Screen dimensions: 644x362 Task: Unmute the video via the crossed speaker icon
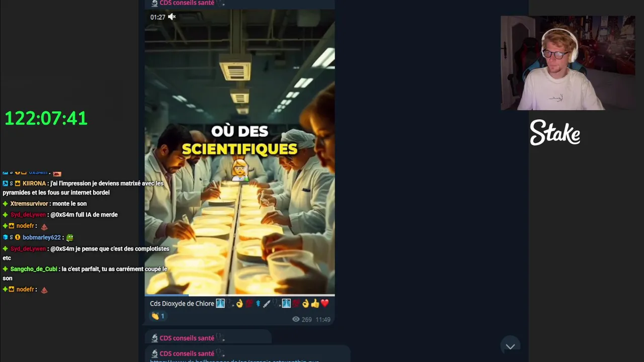tap(172, 17)
